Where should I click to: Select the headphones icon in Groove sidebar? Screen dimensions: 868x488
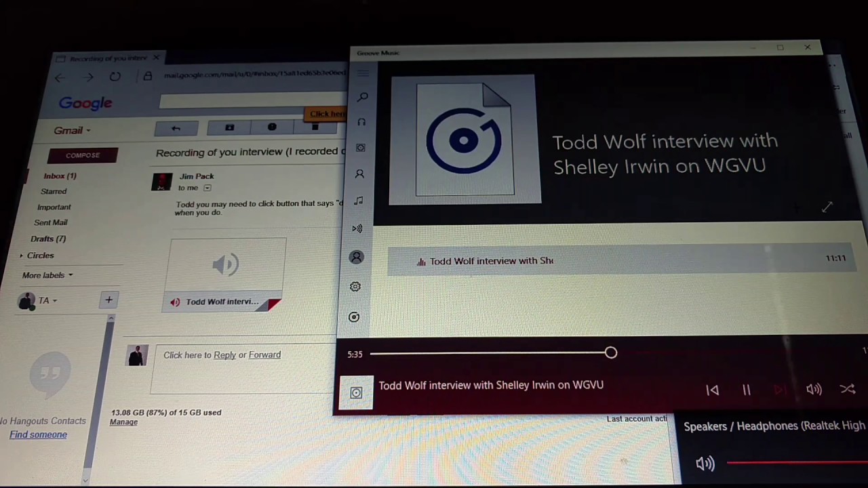(361, 123)
